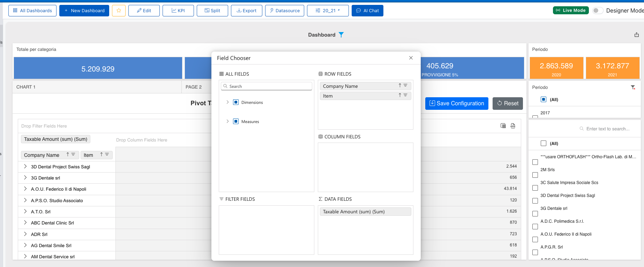Open Item header filter in pivot grid
Screen dimensions: 644x267
107,154
